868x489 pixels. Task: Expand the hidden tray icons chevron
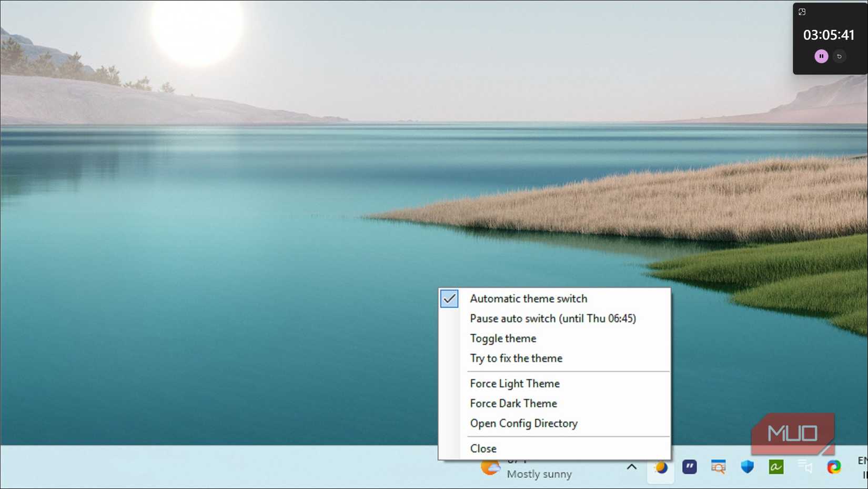click(631, 467)
